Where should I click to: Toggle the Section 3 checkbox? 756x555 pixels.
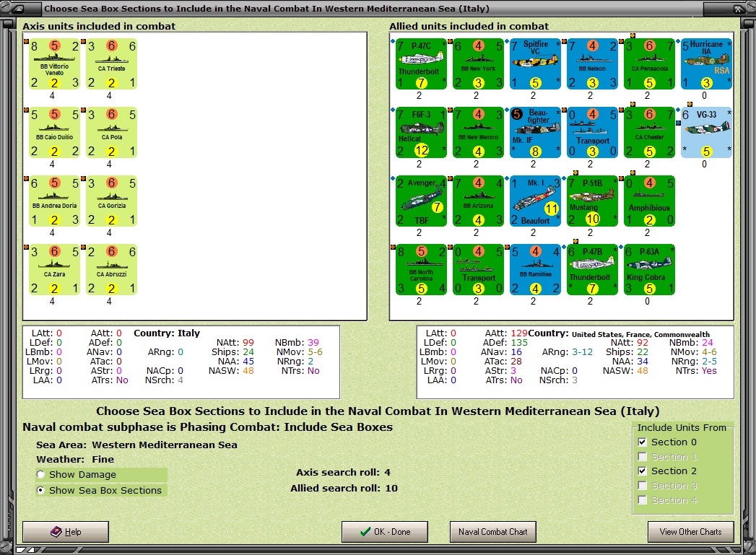pyautogui.click(x=642, y=485)
